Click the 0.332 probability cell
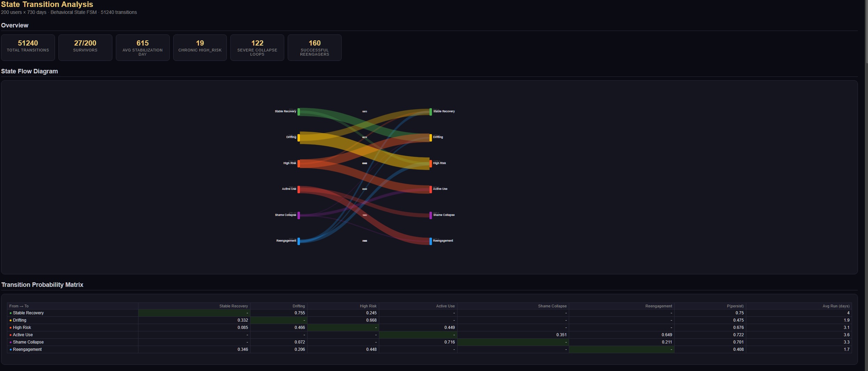This screenshot has height=371, width=868. (194, 320)
